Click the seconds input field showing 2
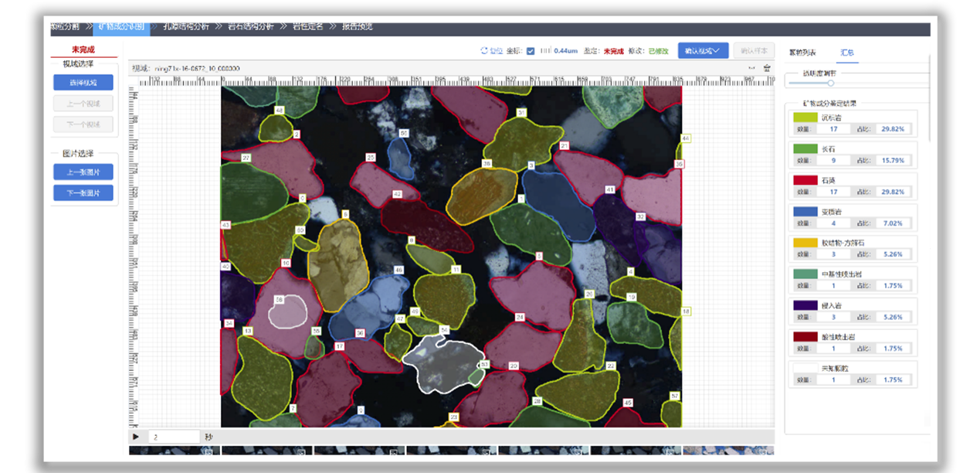The image size is (980, 473). click(x=174, y=437)
